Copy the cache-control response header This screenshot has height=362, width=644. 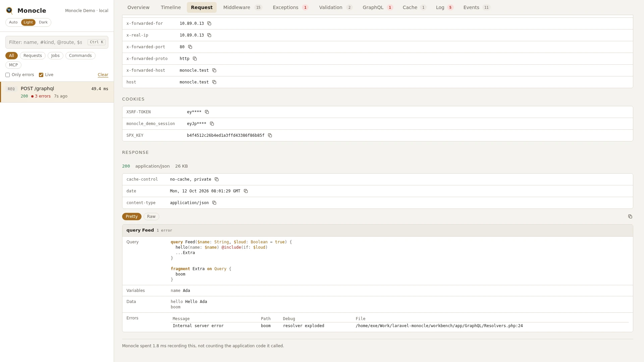[x=217, y=179]
